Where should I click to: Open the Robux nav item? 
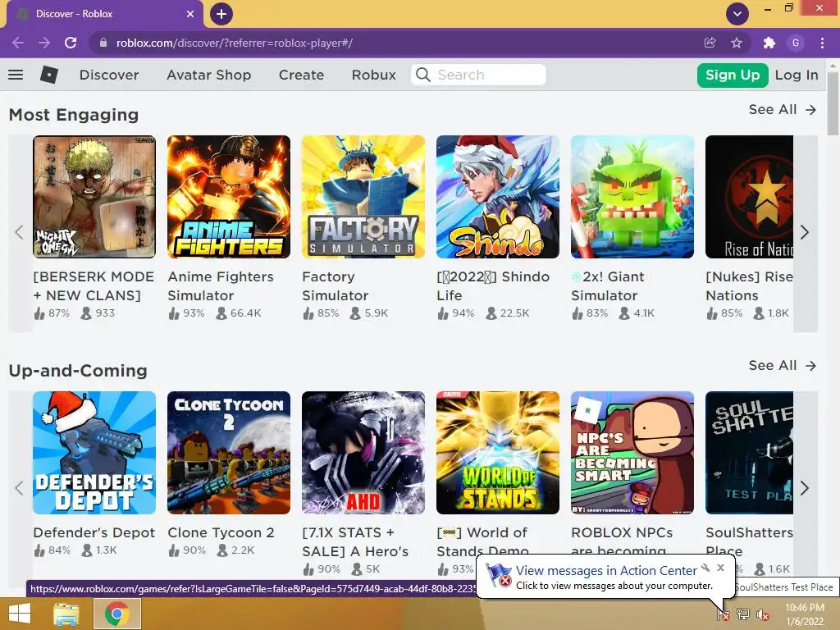[374, 75]
